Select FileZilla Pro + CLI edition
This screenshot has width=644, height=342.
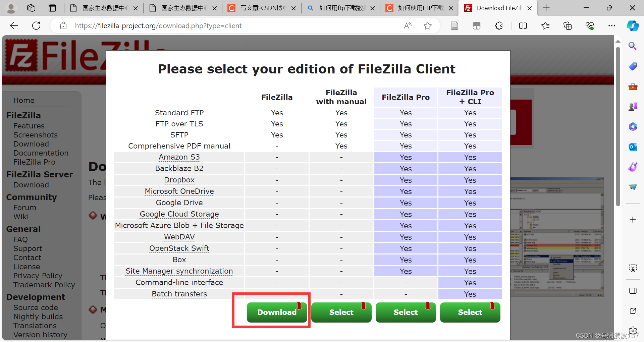coord(470,312)
